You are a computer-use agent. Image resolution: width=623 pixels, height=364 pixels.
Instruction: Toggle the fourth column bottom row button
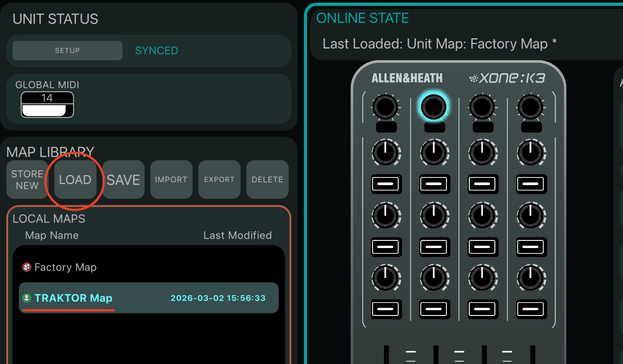(x=531, y=309)
